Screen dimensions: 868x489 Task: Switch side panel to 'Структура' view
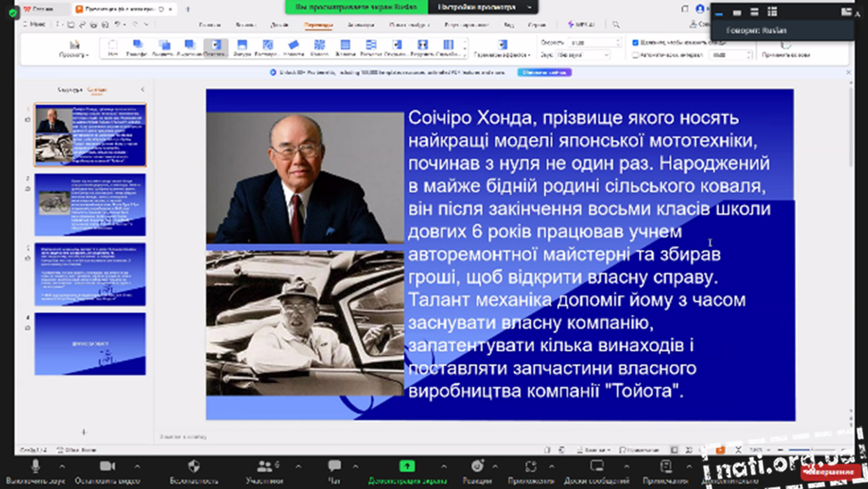coord(70,90)
